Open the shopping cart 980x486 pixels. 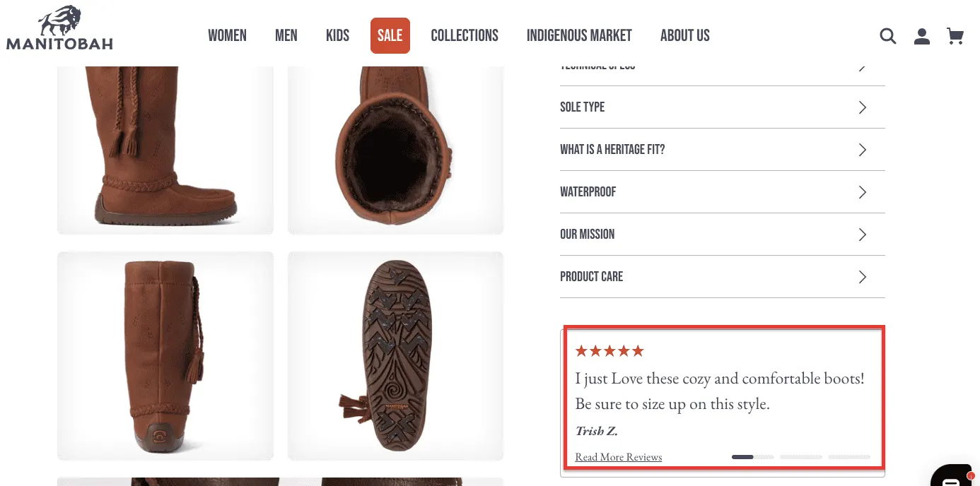pos(955,35)
